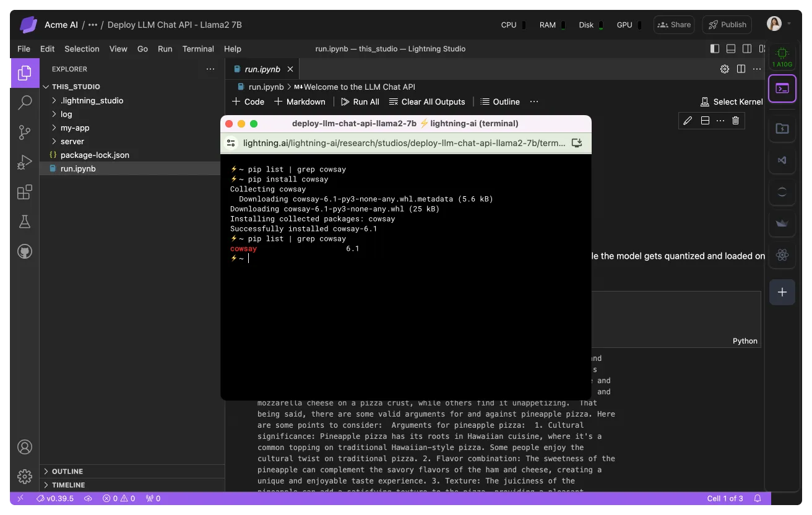Viewport: 812px width, 515px height.
Task: Split the editor to the right
Action: 741,69
